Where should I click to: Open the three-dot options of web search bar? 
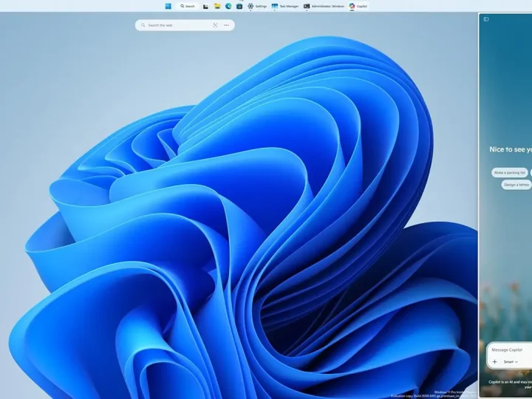coord(226,25)
